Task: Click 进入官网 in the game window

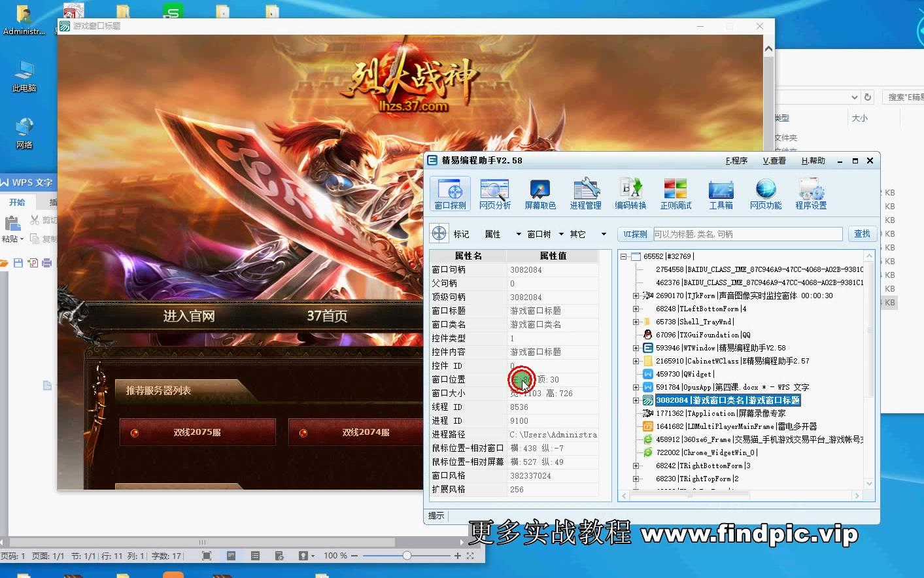Action: 189,316
